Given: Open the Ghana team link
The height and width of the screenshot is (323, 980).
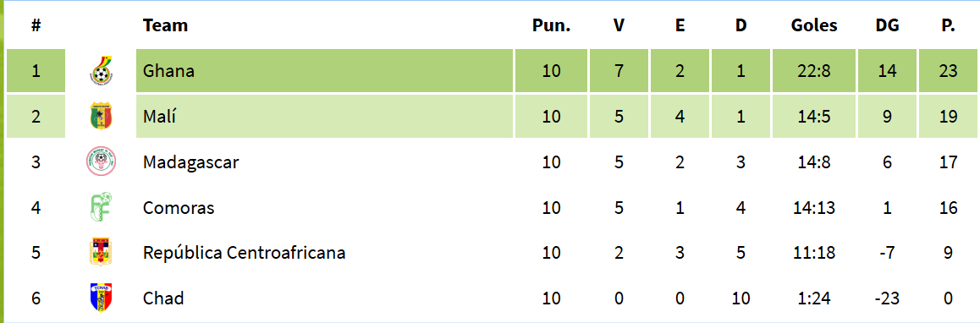Looking at the screenshot, I should click(x=168, y=71).
